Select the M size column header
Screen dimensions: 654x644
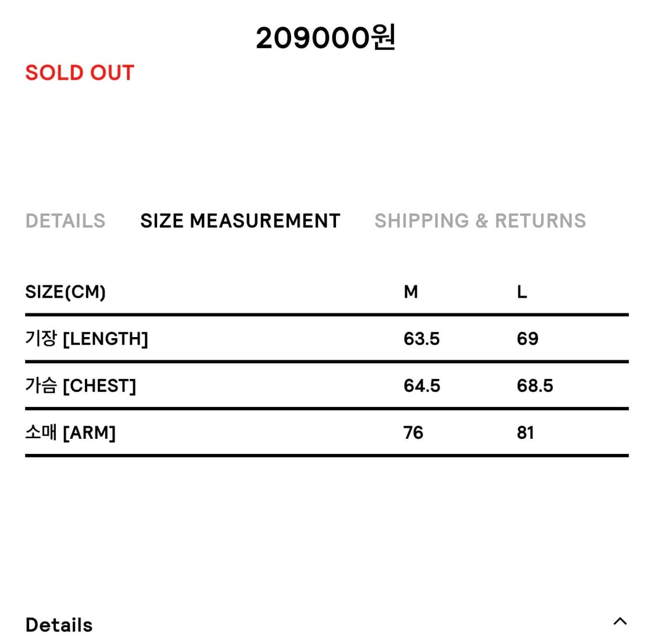[410, 292]
